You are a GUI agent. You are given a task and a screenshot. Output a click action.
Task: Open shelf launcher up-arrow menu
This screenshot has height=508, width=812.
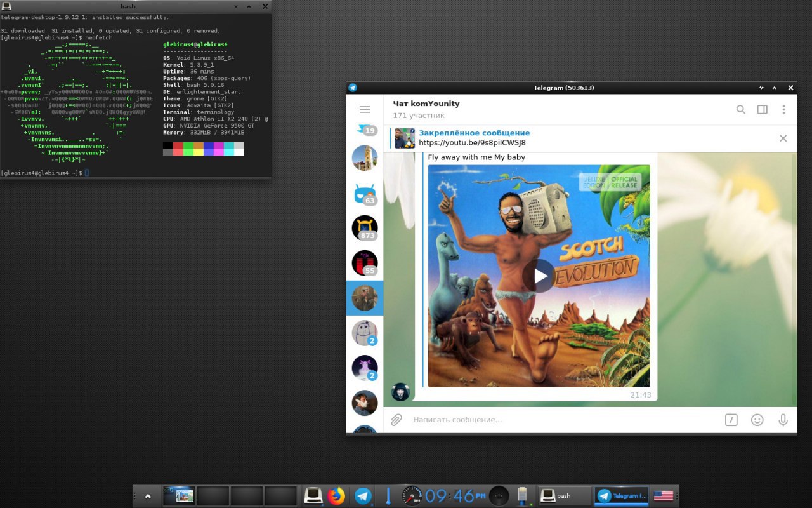(148, 496)
